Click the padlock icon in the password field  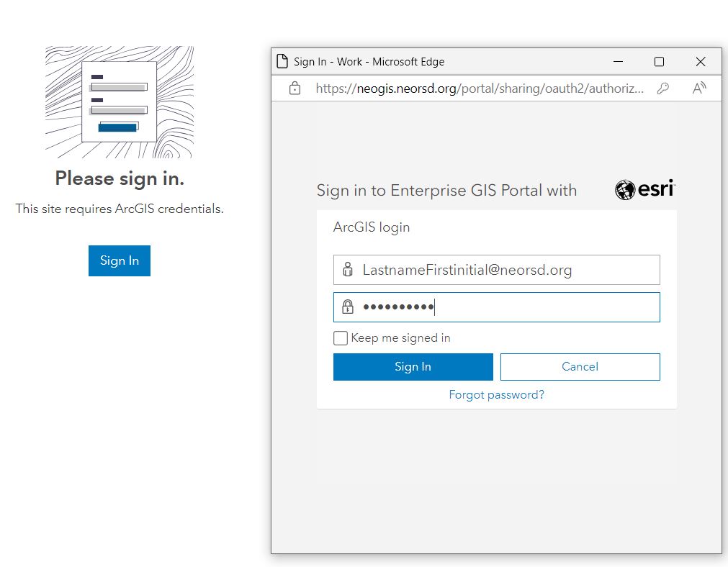(348, 307)
